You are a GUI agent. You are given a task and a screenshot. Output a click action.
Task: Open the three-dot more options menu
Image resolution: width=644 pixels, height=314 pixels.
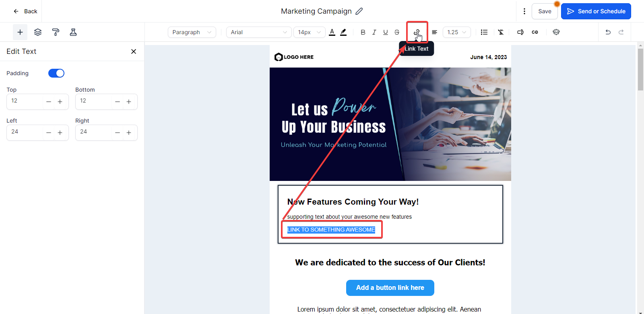(x=524, y=11)
